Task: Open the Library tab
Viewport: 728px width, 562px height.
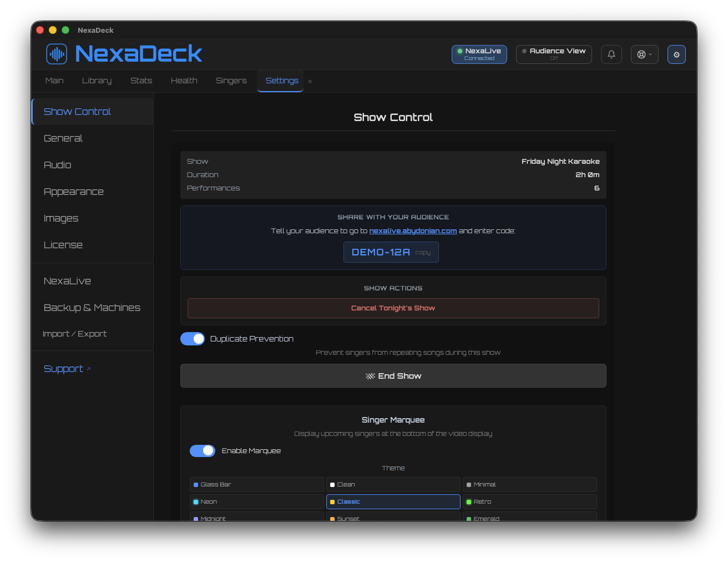Action: point(97,81)
